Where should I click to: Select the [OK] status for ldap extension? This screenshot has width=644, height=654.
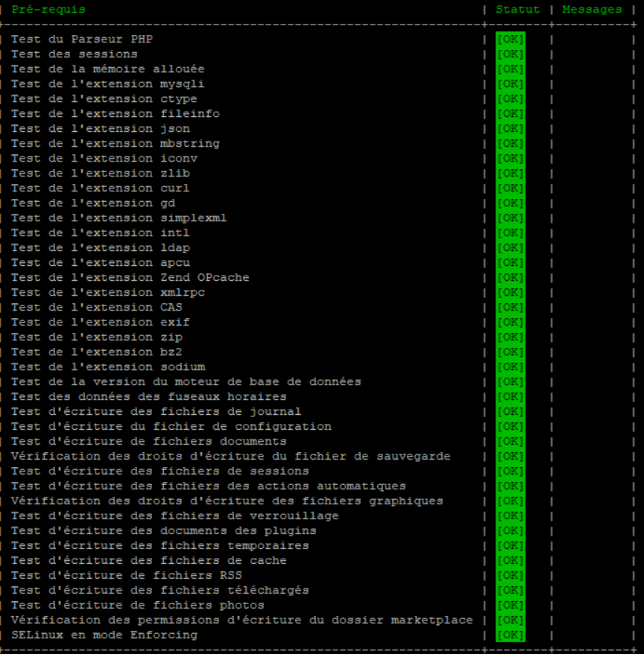[511, 248]
